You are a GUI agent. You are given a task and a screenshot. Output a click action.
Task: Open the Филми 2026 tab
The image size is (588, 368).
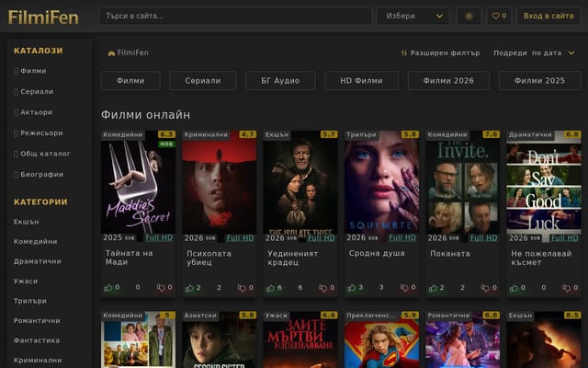(448, 81)
